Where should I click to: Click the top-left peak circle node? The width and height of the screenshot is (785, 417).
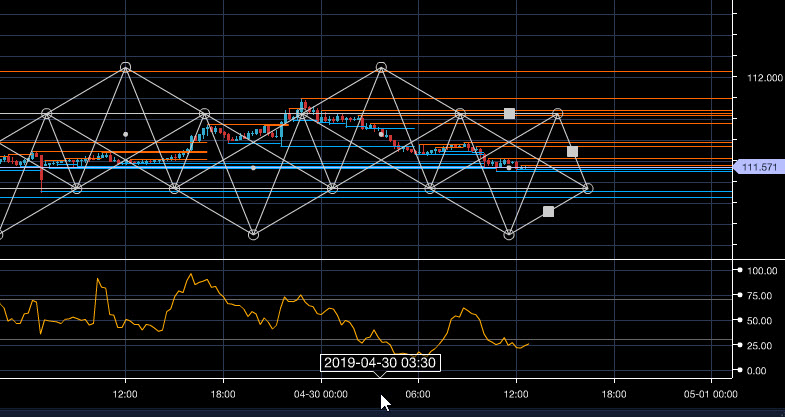(126, 67)
